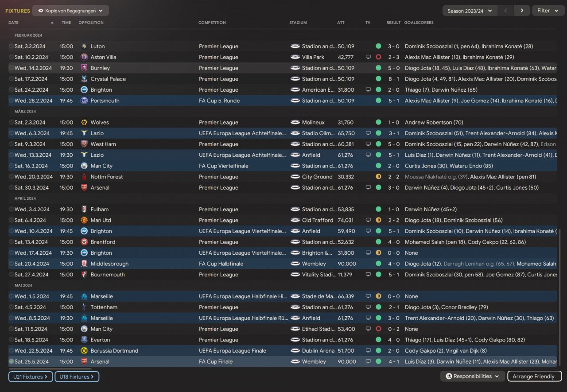Click the Borussia Dortmund club badge
The width and height of the screenshot is (567, 392).
84,351
